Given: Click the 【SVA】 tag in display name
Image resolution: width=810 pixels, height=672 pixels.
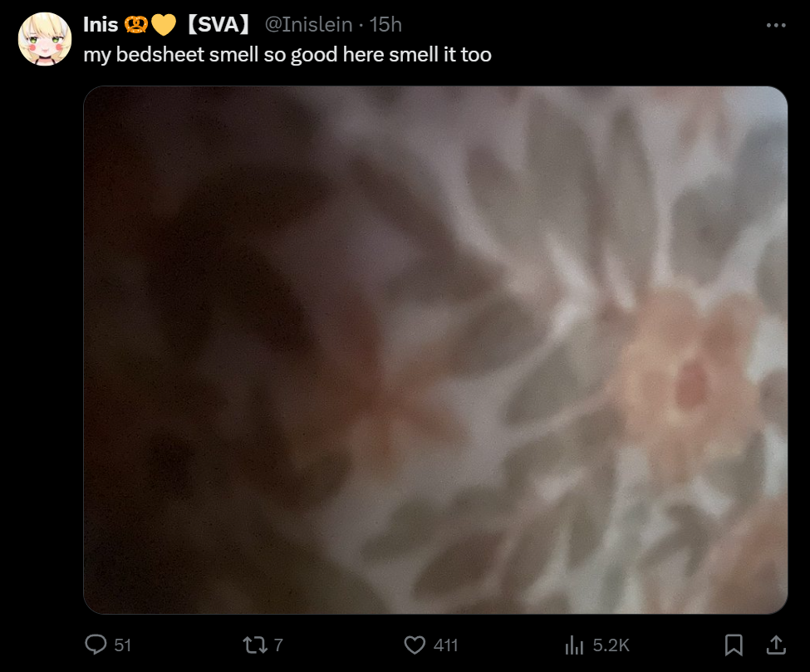Looking at the screenshot, I should click(x=218, y=24).
